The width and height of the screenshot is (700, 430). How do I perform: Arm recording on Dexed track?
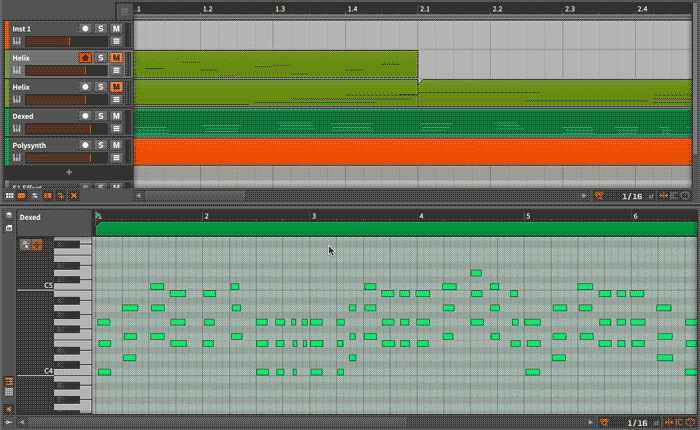click(x=85, y=116)
